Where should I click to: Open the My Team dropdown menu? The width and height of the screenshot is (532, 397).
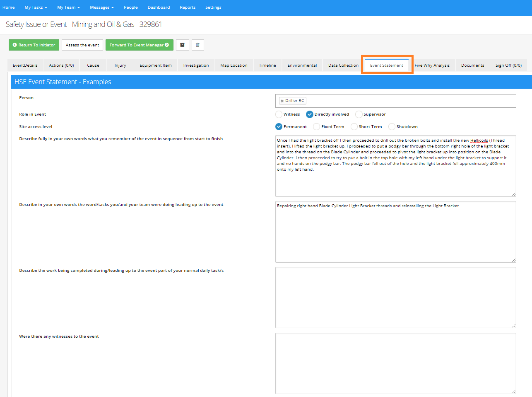[68, 7]
